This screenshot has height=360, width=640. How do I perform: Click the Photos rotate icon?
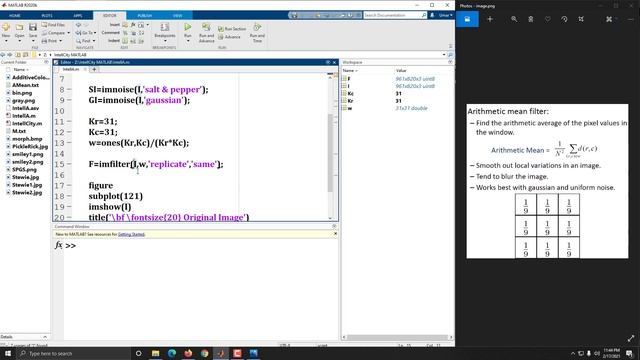tap(564, 19)
